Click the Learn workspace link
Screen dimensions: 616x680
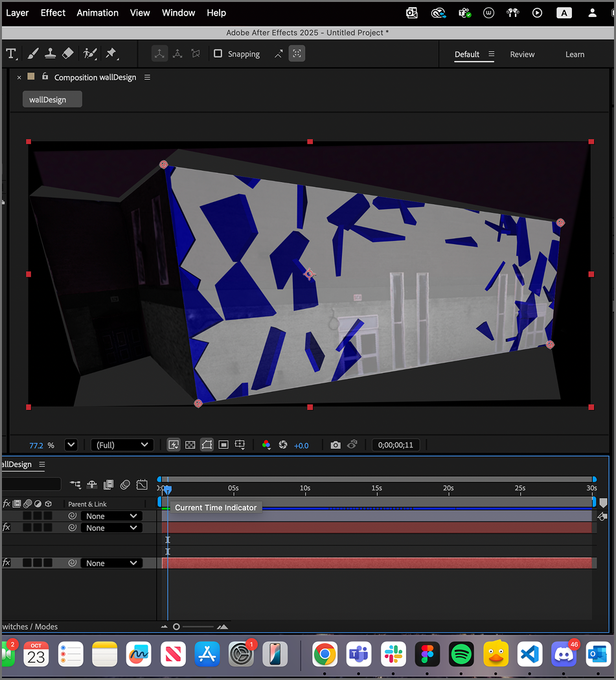tap(575, 54)
